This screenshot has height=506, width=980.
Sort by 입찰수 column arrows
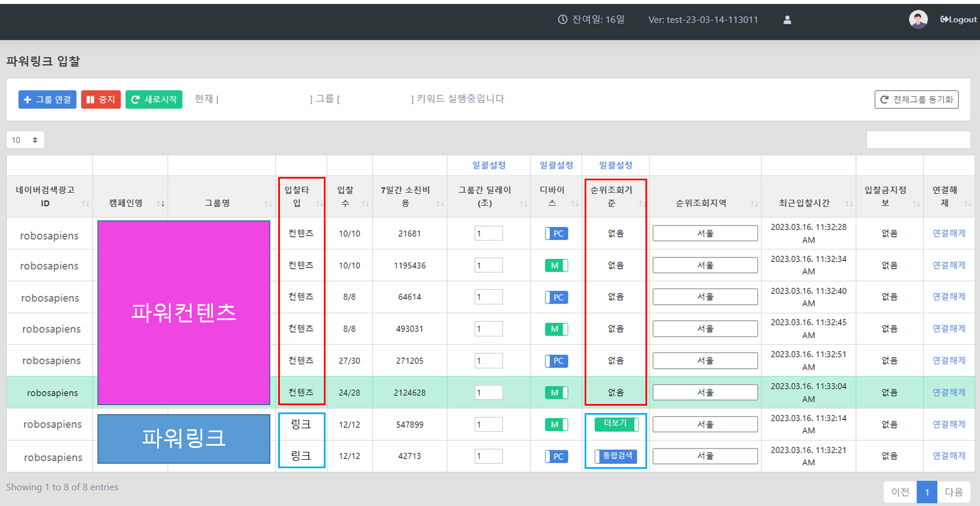pos(365,203)
